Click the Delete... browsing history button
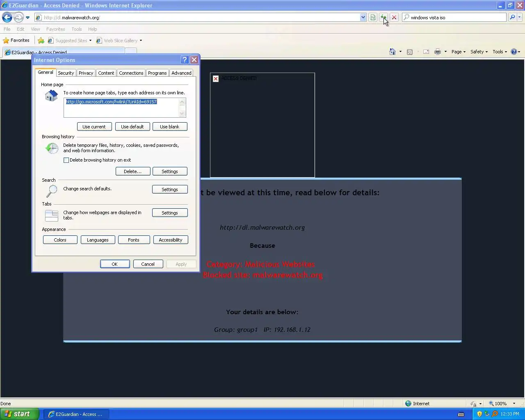Viewport: 525px width, 420px height. coord(133,171)
